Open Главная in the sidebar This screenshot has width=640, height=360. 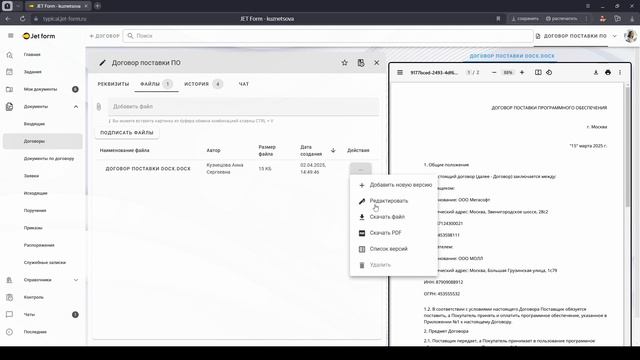(32, 54)
